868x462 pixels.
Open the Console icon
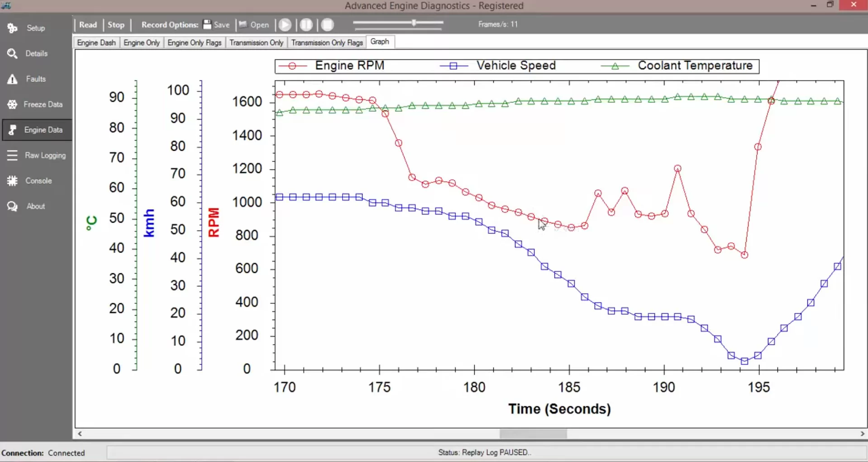[12, 181]
